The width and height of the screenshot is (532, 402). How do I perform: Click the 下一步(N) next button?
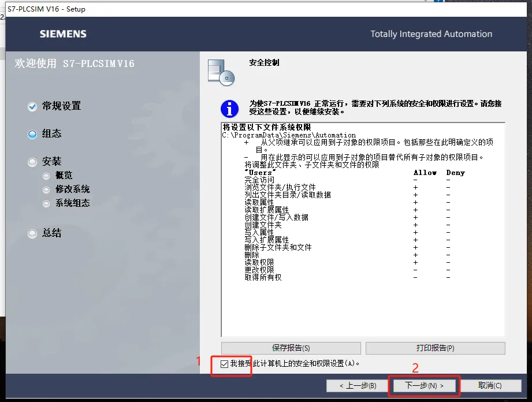(424, 386)
